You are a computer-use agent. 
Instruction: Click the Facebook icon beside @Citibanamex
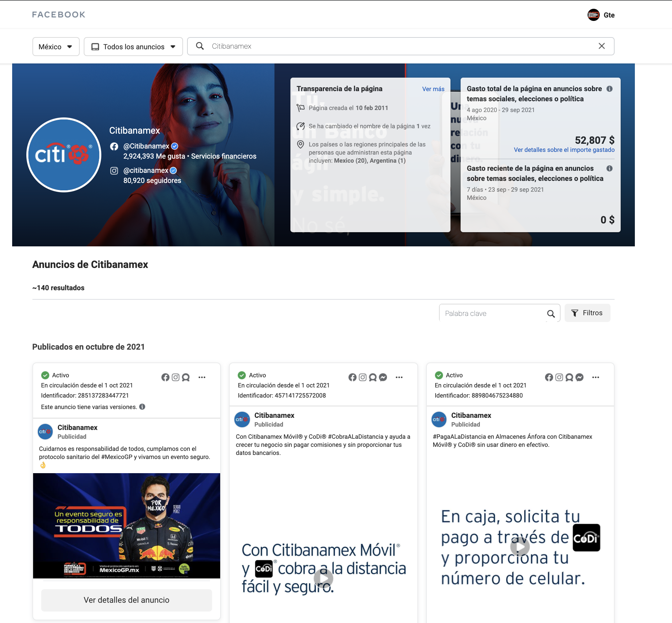pos(114,146)
